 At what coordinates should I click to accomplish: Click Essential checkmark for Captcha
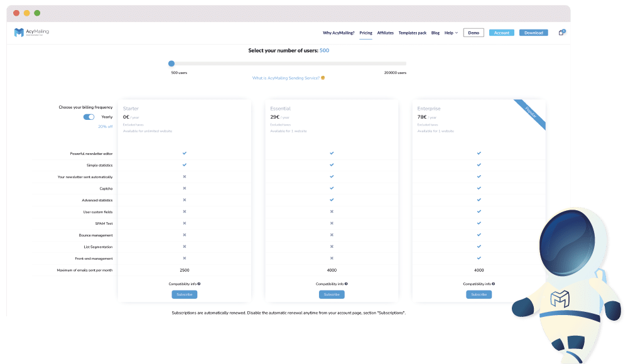tap(332, 188)
